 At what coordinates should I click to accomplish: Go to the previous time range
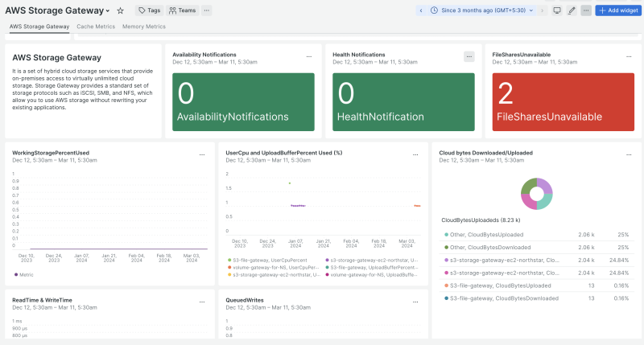pos(421,10)
